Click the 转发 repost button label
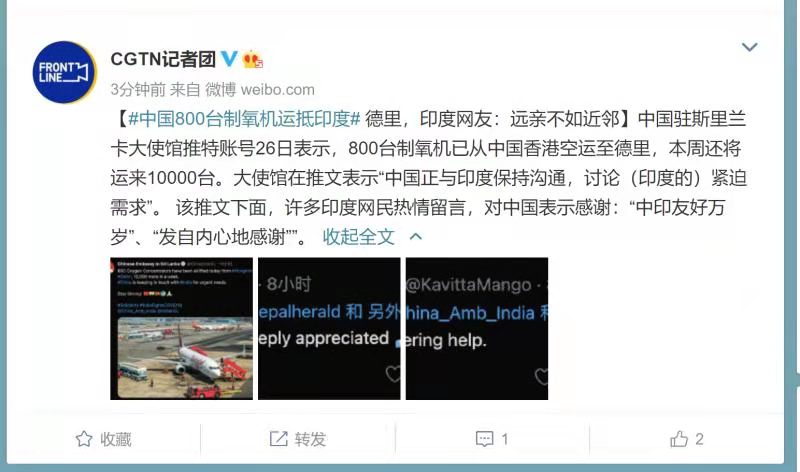The image size is (800, 472). [x=310, y=439]
